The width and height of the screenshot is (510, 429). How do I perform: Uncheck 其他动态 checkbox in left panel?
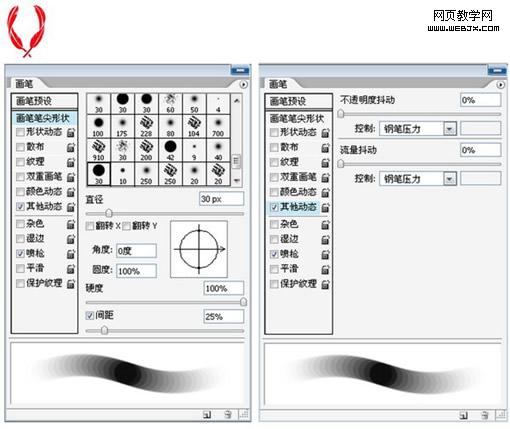pos(20,207)
